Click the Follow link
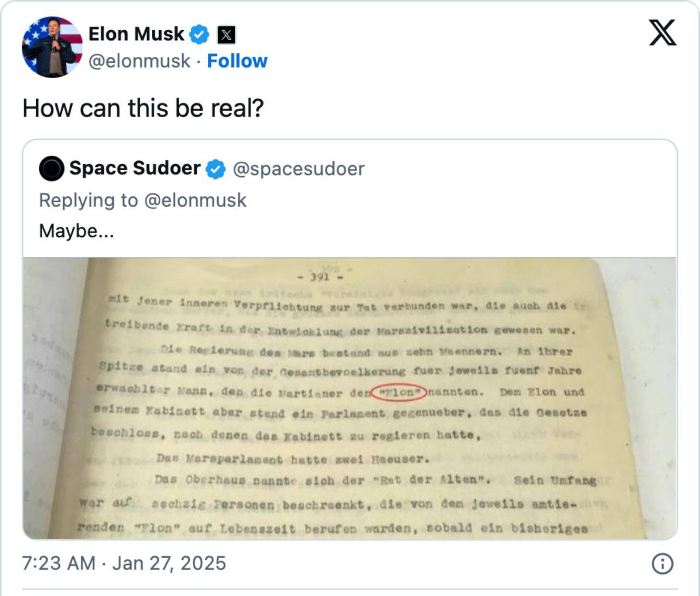700x596 pixels. pyautogui.click(x=237, y=61)
